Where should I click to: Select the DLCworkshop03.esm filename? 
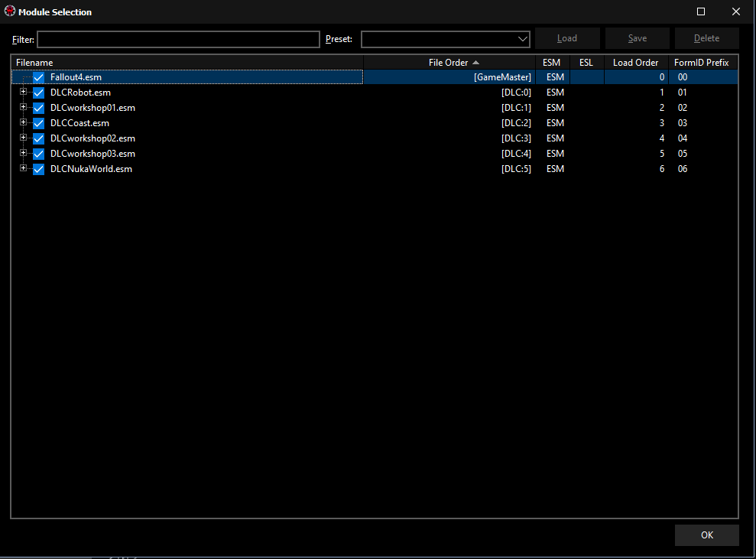click(92, 154)
